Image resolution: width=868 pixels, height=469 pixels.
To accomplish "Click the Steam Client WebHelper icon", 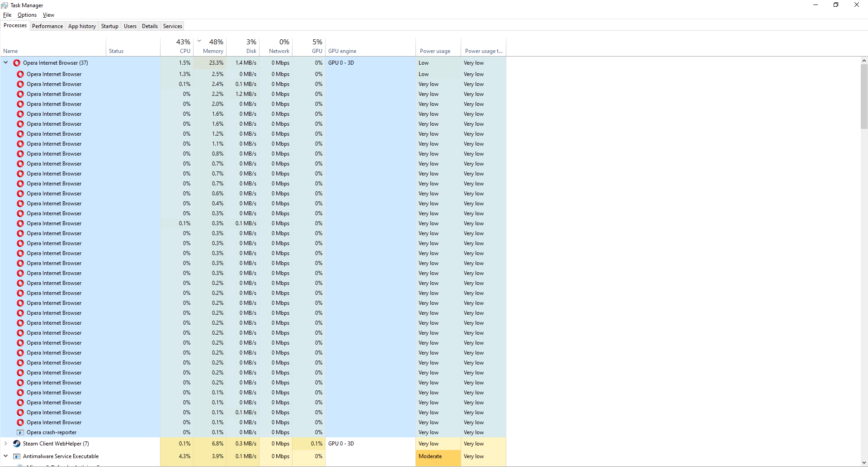I will click(17, 444).
